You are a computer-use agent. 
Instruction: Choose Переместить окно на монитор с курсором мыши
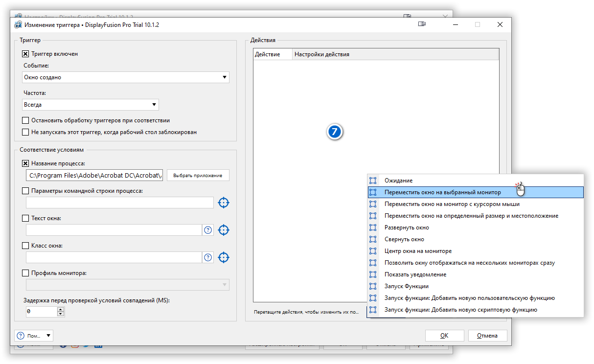[475, 204]
